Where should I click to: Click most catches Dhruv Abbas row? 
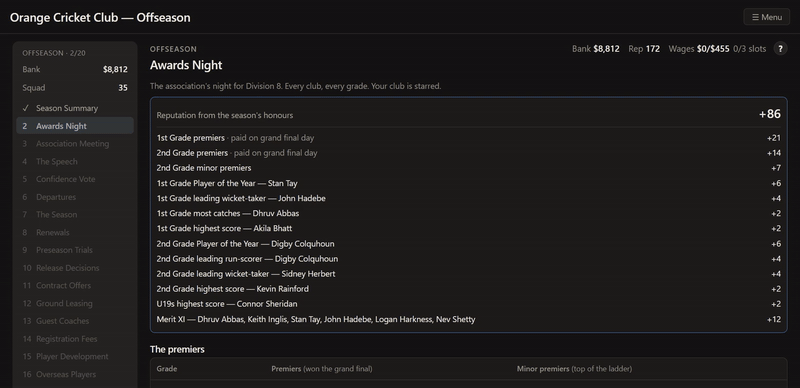click(468, 213)
